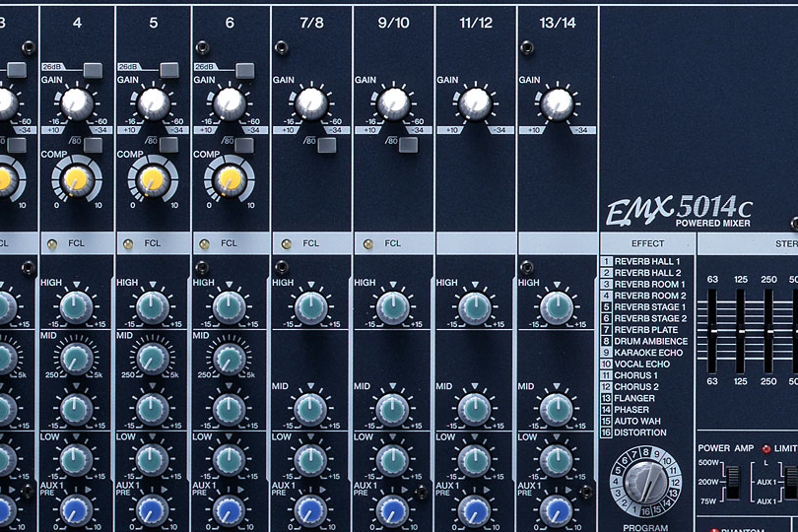
Task: Click the MID EQ knob on channel 7/8
Action: coord(311,409)
